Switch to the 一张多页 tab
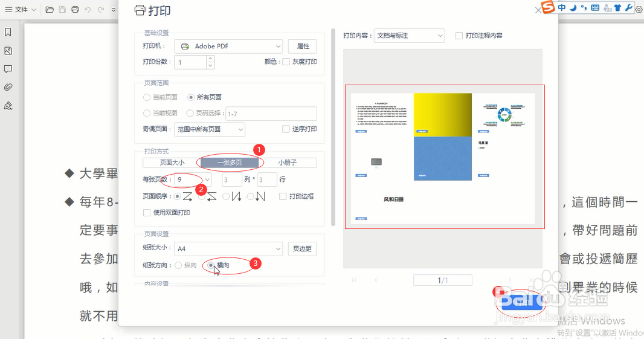 pyautogui.click(x=230, y=163)
